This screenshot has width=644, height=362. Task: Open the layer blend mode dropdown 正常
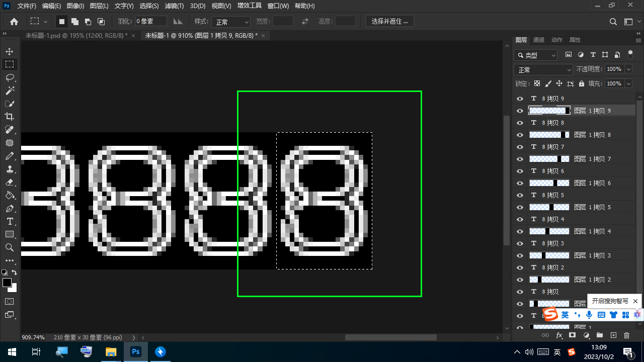[x=543, y=70]
